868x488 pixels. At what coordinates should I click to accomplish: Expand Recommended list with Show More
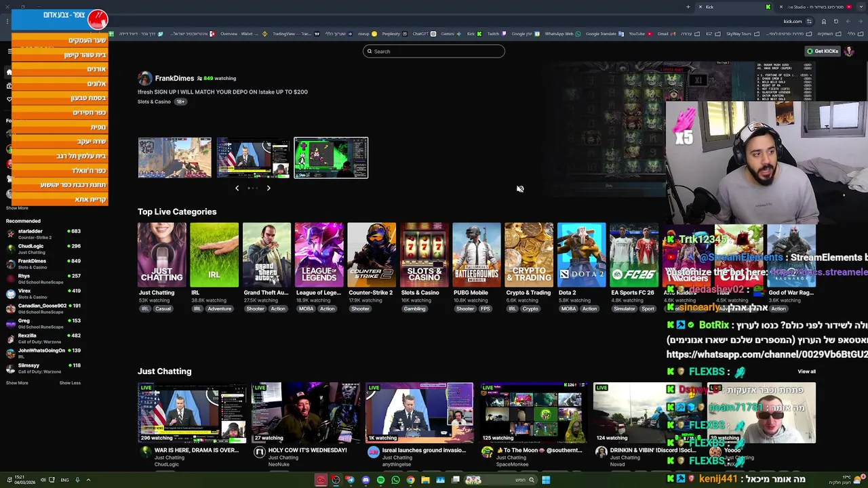click(17, 383)
